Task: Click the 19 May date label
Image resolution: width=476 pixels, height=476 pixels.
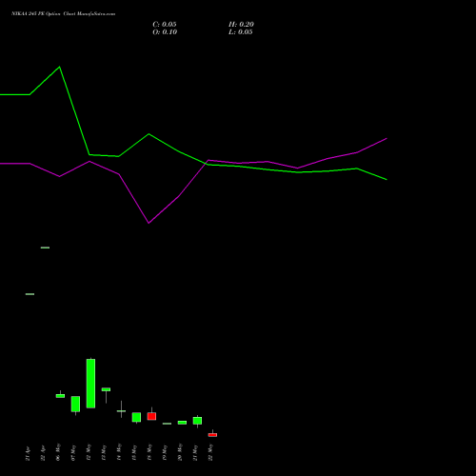Action: pos(165,453)
